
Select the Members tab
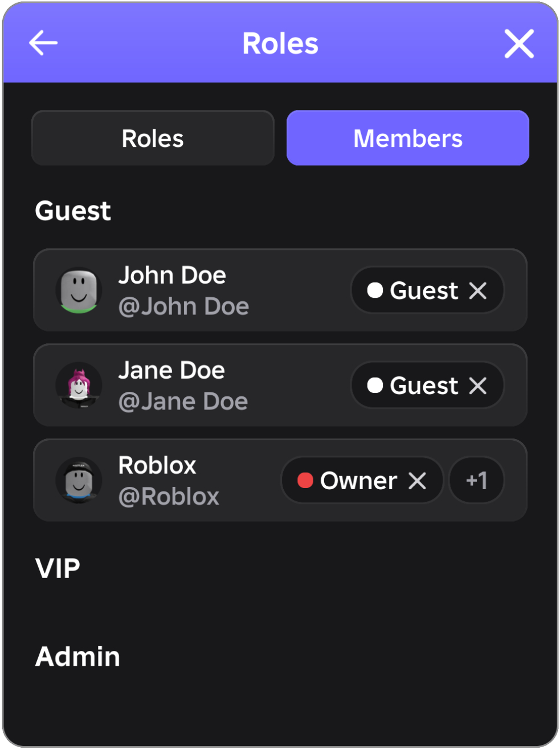[408, 138]
